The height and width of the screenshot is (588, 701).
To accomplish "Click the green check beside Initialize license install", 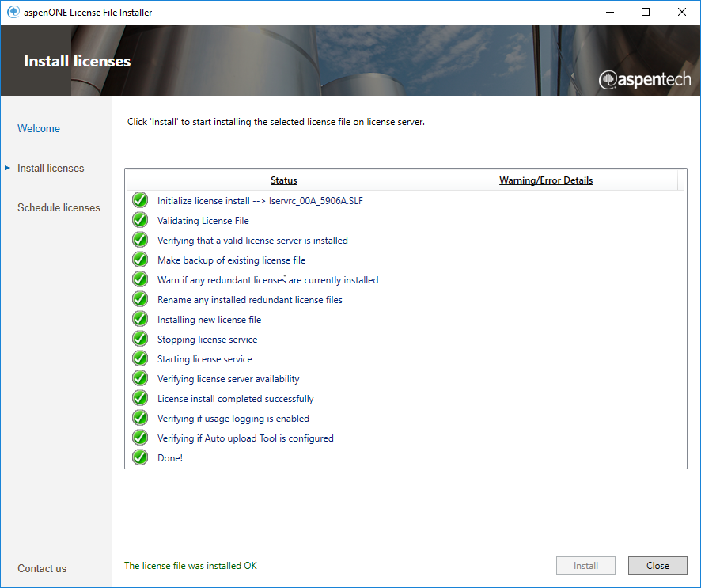I will (x=140, y=200).
